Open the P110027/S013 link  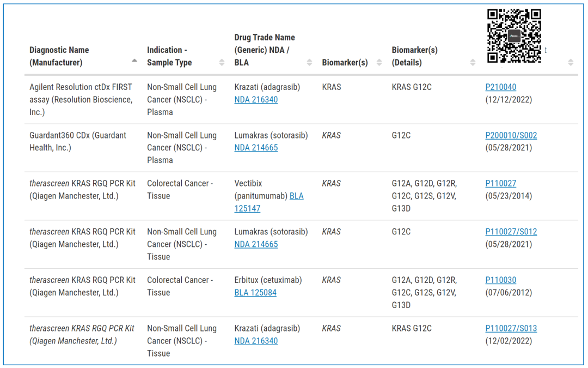point(511,328)
